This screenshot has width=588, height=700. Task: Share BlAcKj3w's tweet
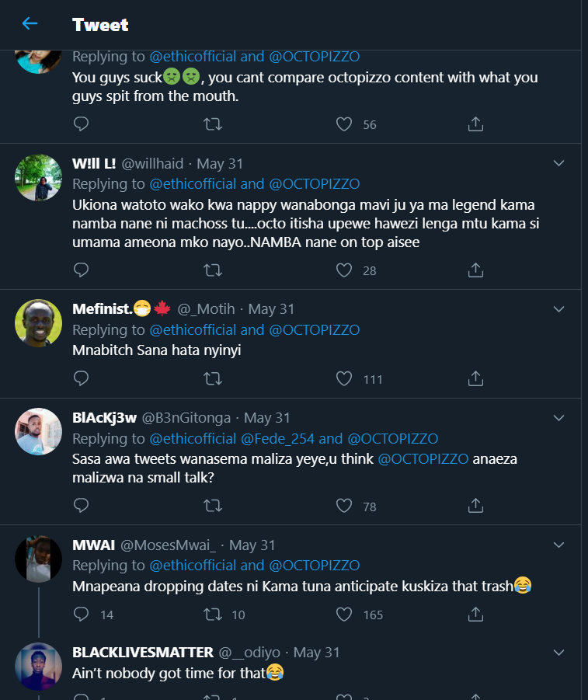(x=476, y=506)
